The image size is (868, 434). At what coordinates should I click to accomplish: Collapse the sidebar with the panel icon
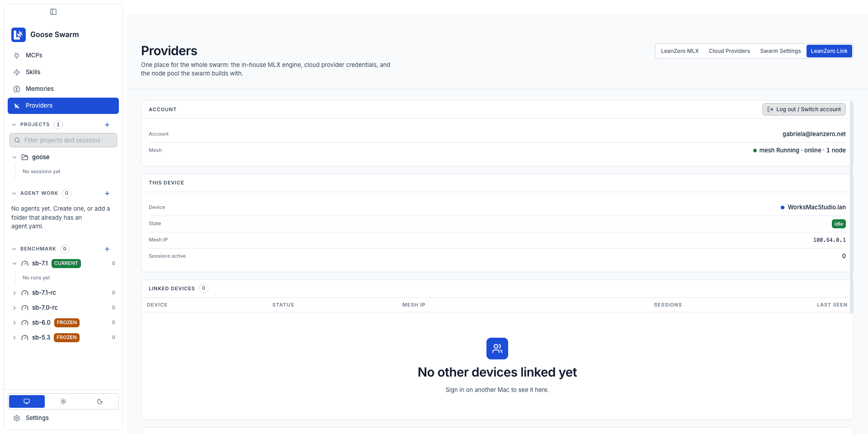pos(53,12)
